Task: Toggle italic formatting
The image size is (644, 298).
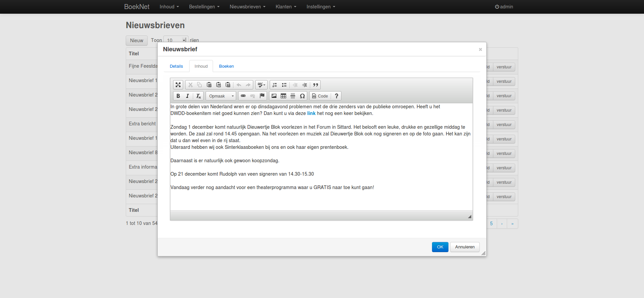Action: point(187,96)
